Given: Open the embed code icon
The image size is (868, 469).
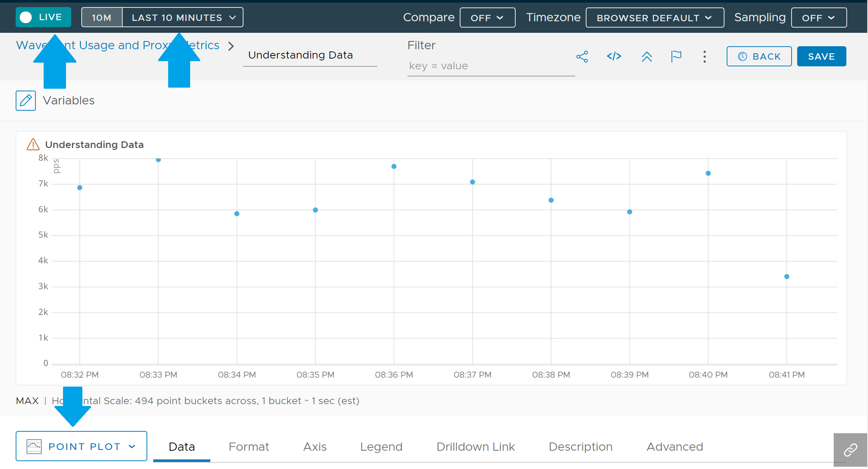Looking at the screenshot, I should (614, 56).
